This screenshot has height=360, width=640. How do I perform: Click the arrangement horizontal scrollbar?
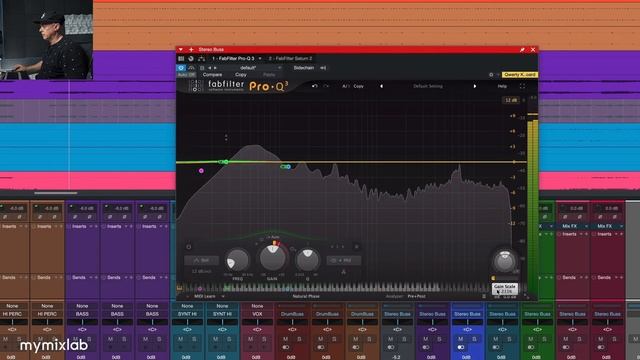pos(56,193)
